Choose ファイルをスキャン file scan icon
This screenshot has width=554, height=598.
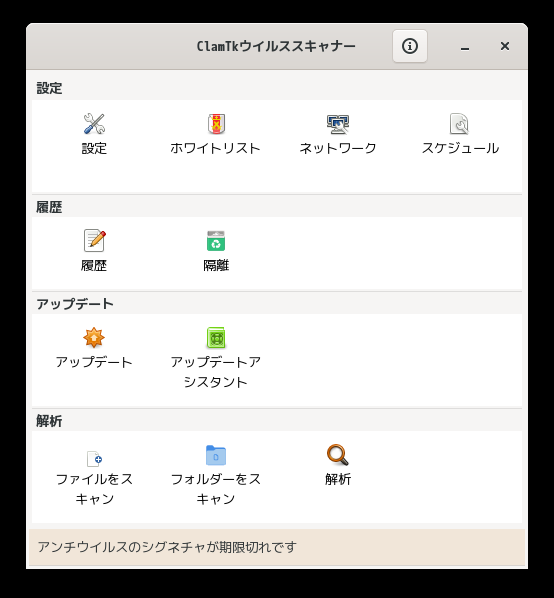click(94, 459)
